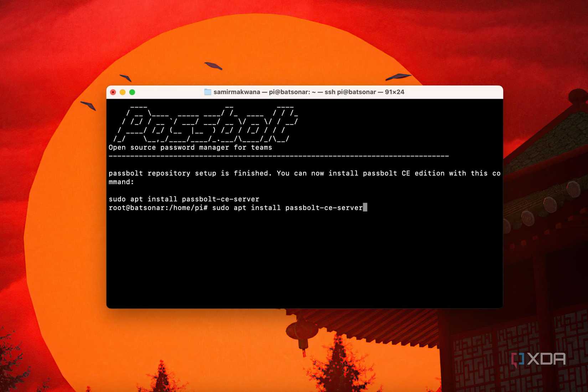Click the yellow minimize circle icon
The width and height of the screenshot is (588, 392).
(x=123, y=92)
